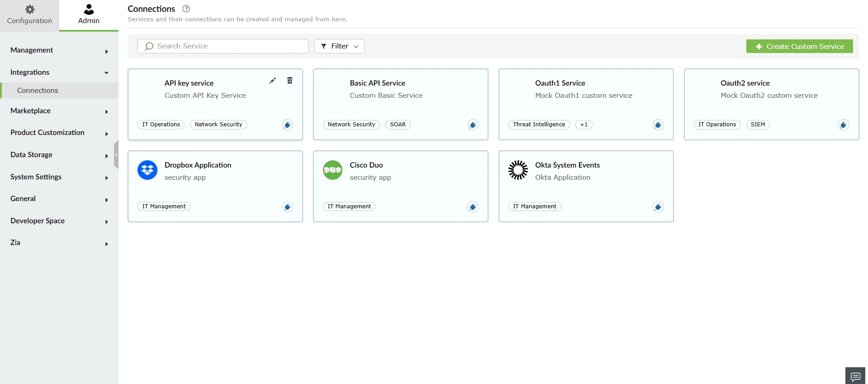This screenshot has width=868, height=384.
Task: Click the magnifier icon in Search Service box
Action: point(149,46)
